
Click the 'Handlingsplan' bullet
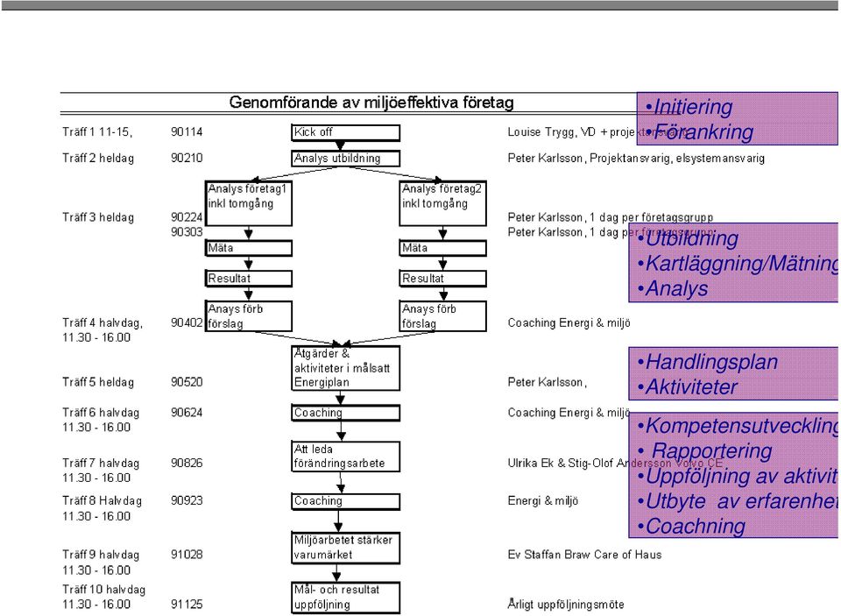[708, 362]
